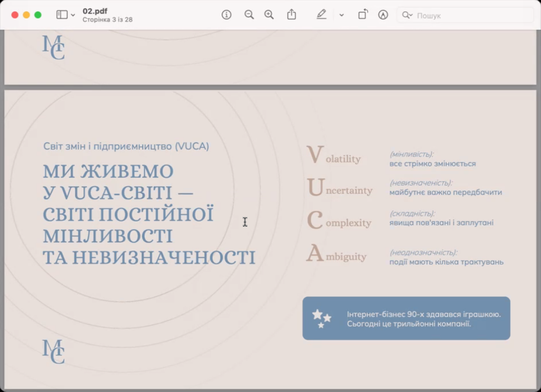Viewport: 541px width, 392px height.
Task: Select the Markup pencil tool
Action: tap(322, 15)
